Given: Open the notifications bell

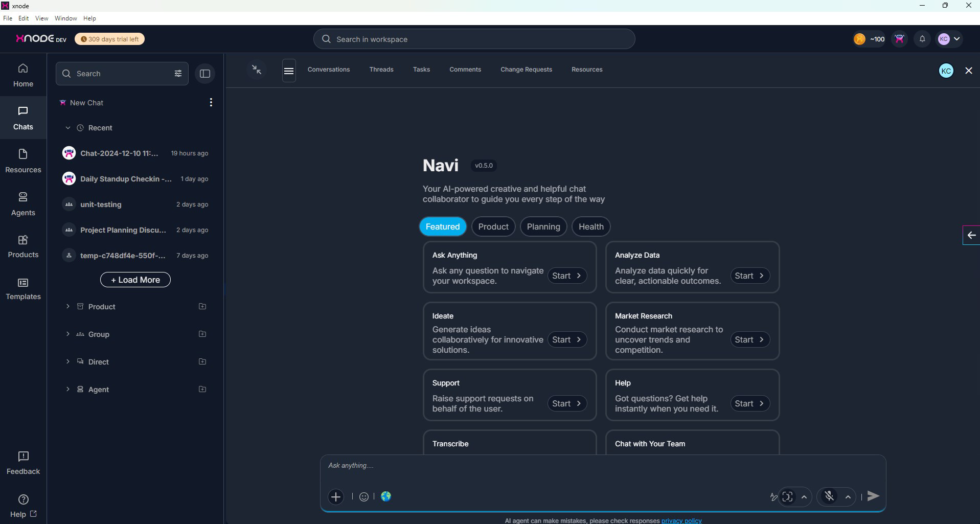Looking at the screenshot, I should pos(922,39).
